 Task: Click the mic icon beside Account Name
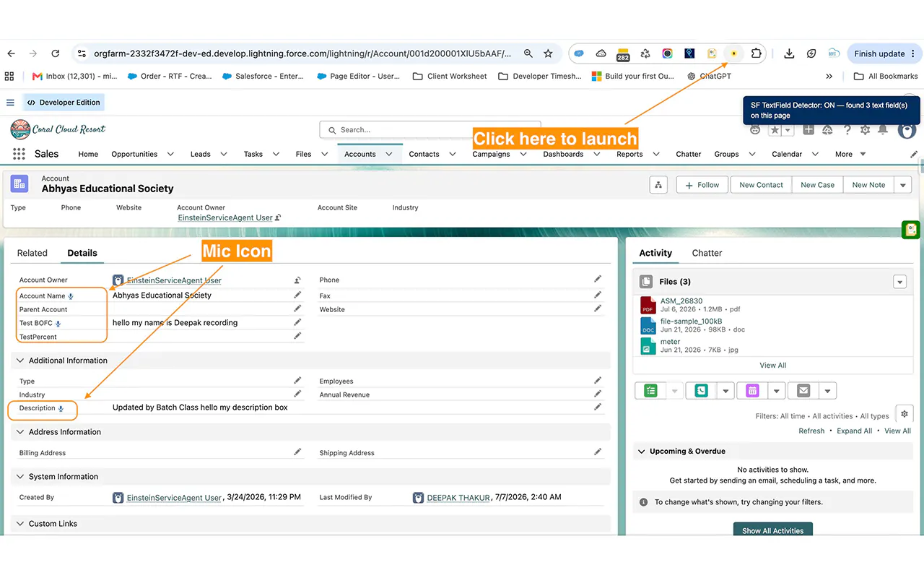coord(71,296)
